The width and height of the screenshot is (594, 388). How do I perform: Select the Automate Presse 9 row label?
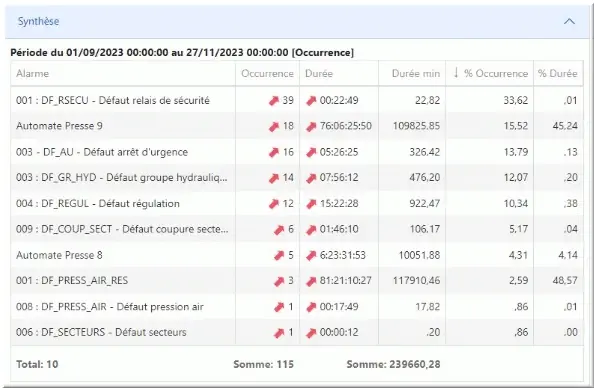(x=59, y=126)
